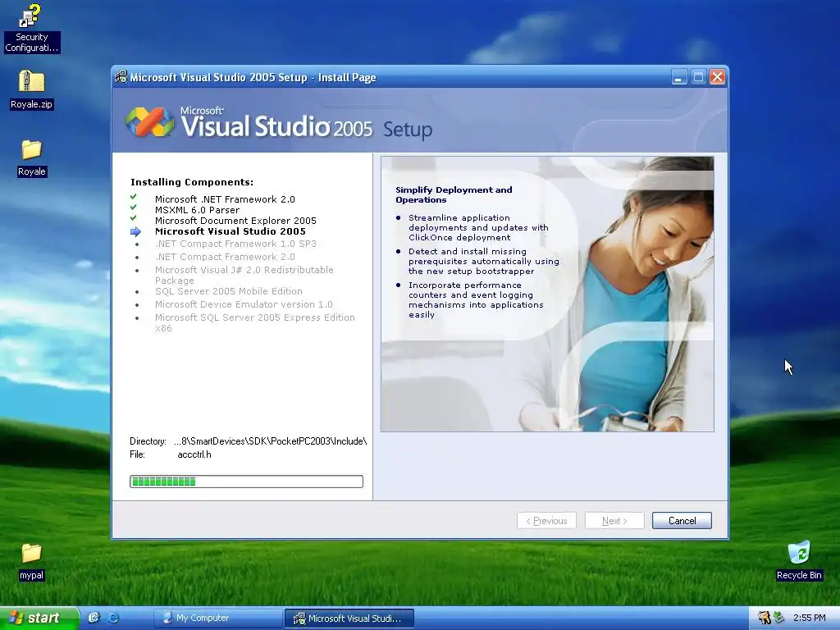Click 'MSXML 6.0 Parser' list entry
This screenshot has width=840, height=630.
[197, 210]
